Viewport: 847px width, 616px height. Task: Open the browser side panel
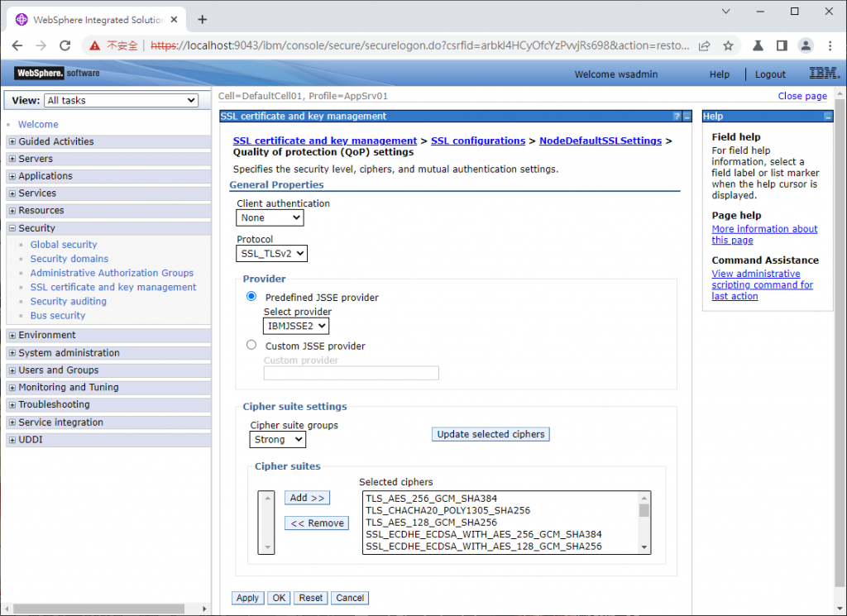[782, 45]
